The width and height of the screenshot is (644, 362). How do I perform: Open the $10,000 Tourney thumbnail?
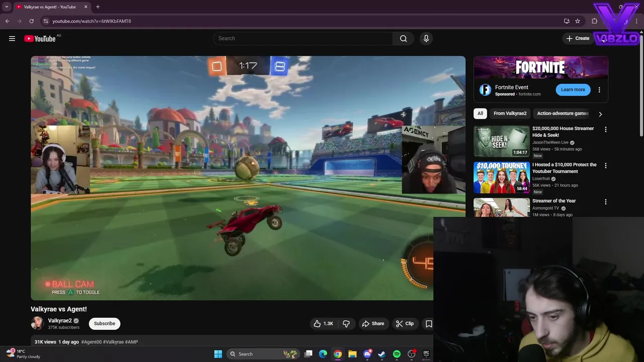pos(502,177)
